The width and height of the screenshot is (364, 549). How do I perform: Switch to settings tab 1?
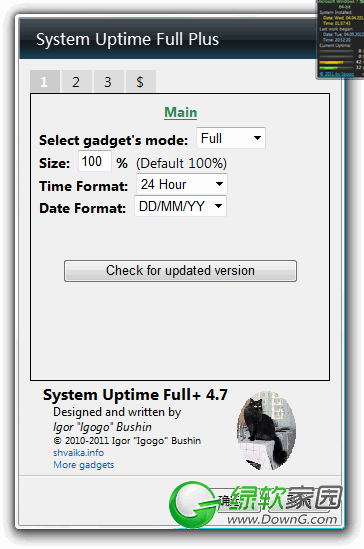[x=44, y=82]
